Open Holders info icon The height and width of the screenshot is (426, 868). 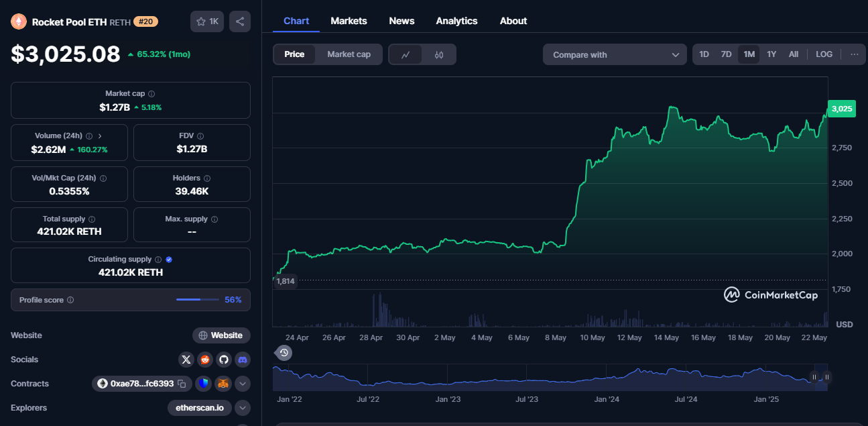207,178
